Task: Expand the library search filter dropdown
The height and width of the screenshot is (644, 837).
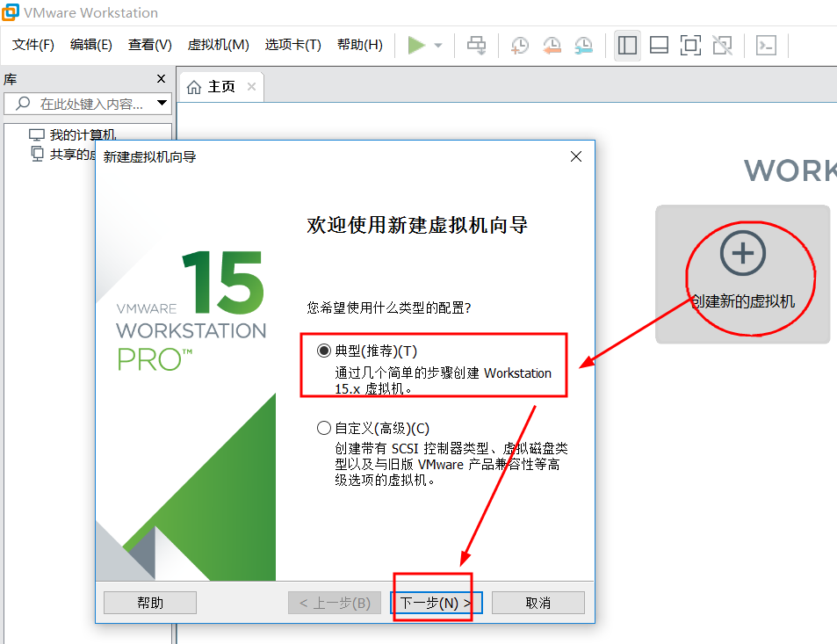Action: (162, 103)
